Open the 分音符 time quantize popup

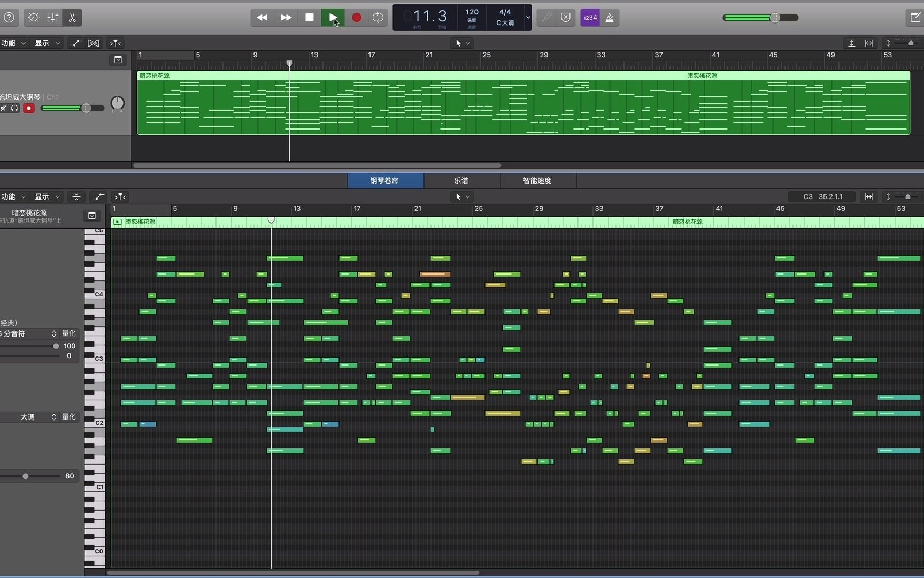coord(29,333)
